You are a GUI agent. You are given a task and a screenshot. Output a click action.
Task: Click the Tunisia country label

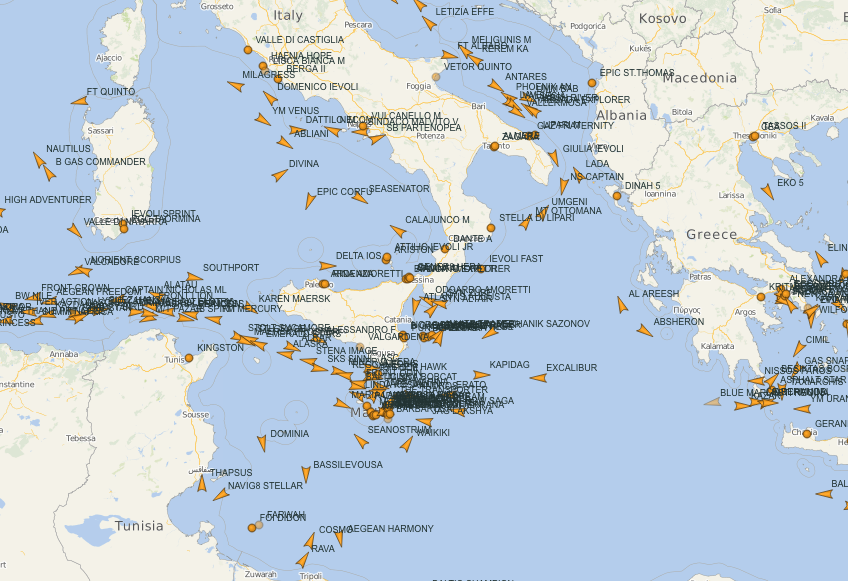(x=139, y=525)
